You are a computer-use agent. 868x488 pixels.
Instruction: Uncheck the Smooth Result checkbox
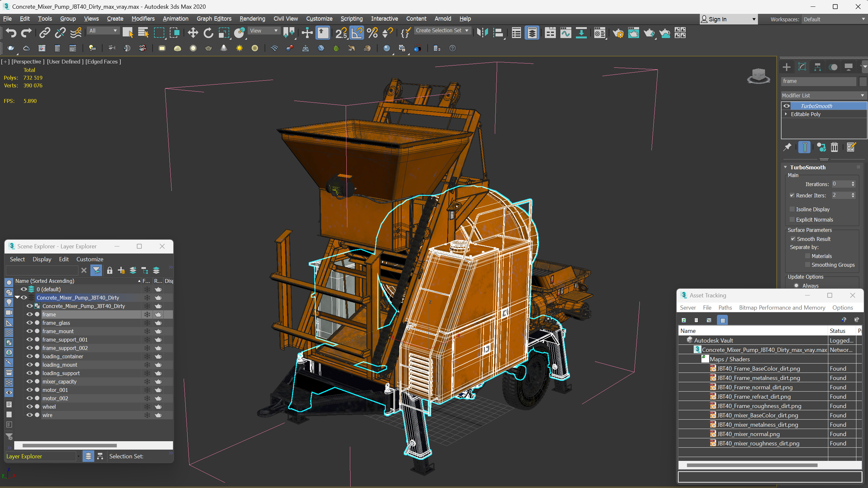pos(793,239)
